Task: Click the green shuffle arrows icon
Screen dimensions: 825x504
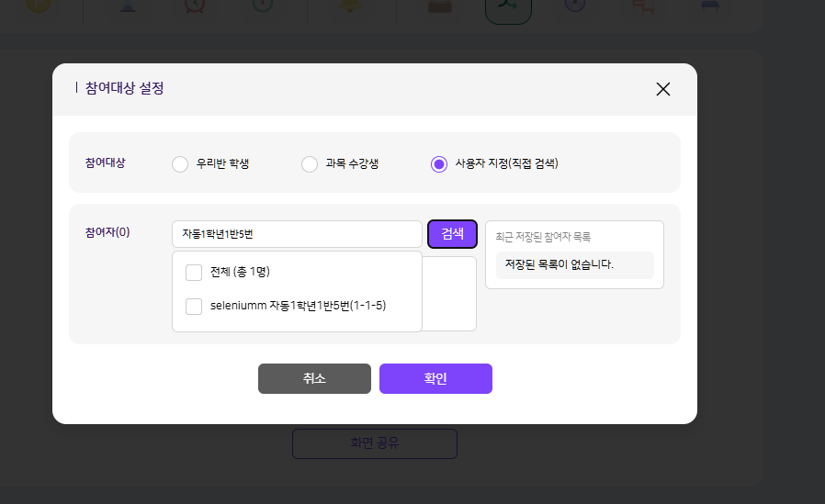Action: pos(508,6)
